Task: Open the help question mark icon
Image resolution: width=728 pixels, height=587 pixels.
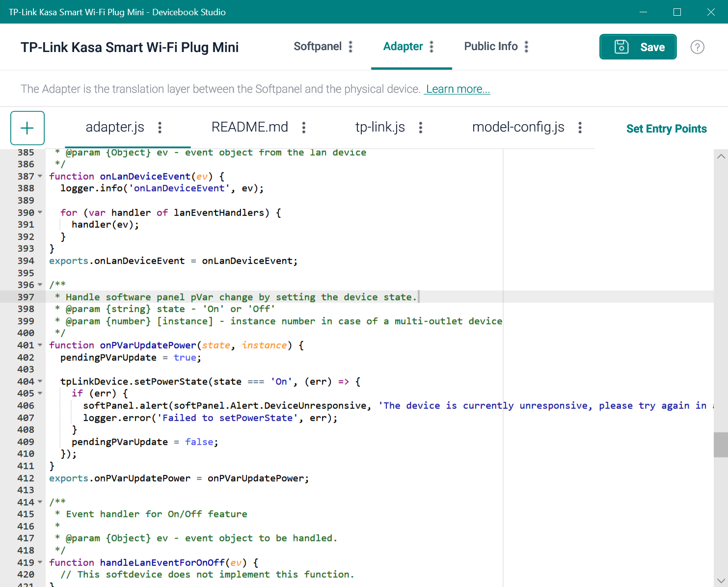Action: (697, 47)
